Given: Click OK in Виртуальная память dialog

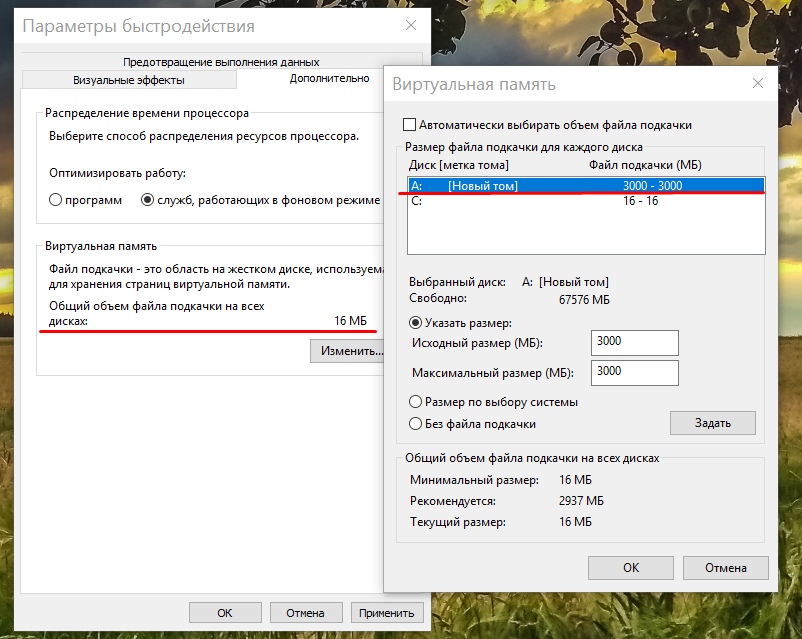Looking at the screenshot, I should pos(630,568).
